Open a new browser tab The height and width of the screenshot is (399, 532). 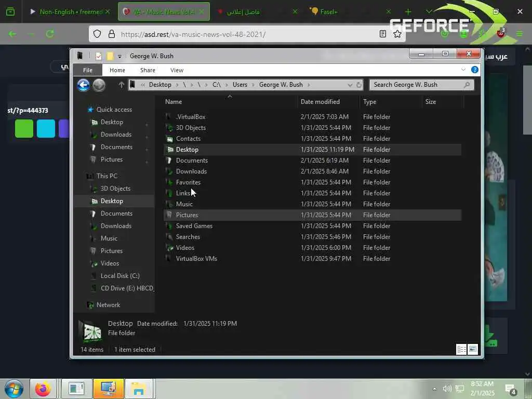(408, 12)
